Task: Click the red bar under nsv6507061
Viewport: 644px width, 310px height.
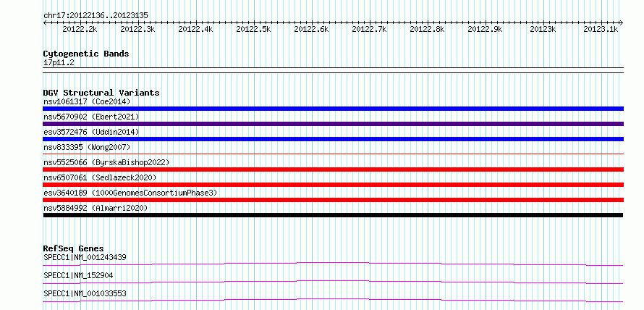Action: [333, 185]
